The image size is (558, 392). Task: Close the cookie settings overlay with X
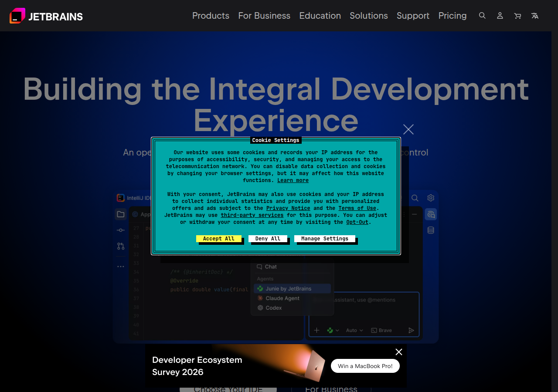(408, 129)
